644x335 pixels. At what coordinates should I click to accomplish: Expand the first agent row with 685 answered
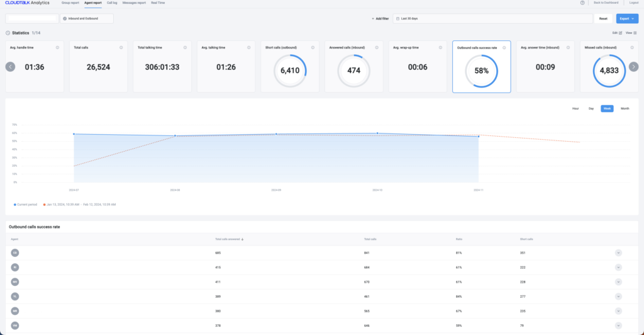tap(618, 253)
